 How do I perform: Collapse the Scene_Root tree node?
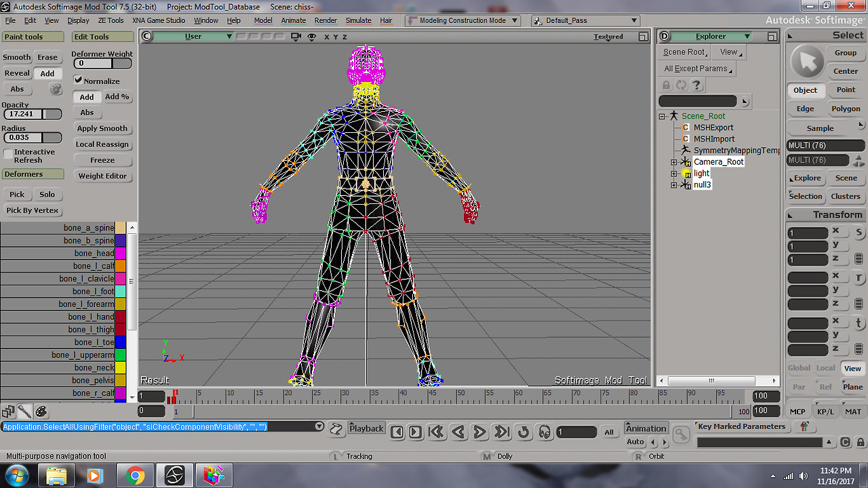[663, 116]
